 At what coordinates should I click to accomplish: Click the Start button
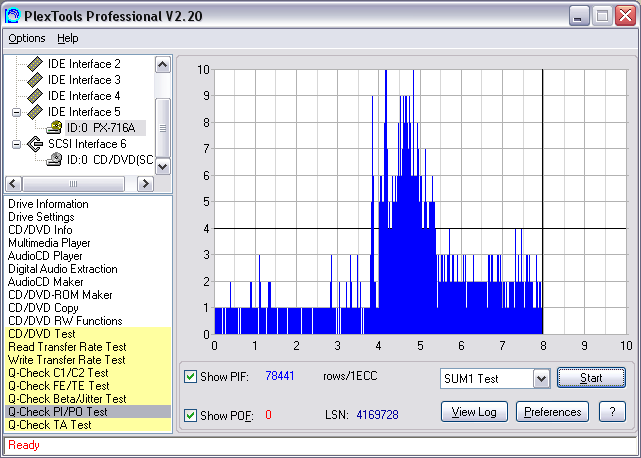(x=591, y=378)
